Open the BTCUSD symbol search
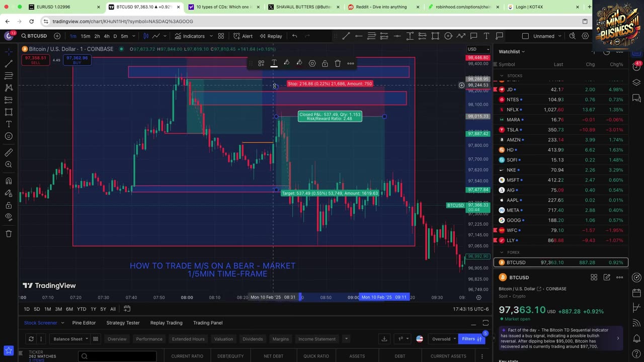Image resolution: width=644 pixels, height=362 pixels. pos(34,36)
